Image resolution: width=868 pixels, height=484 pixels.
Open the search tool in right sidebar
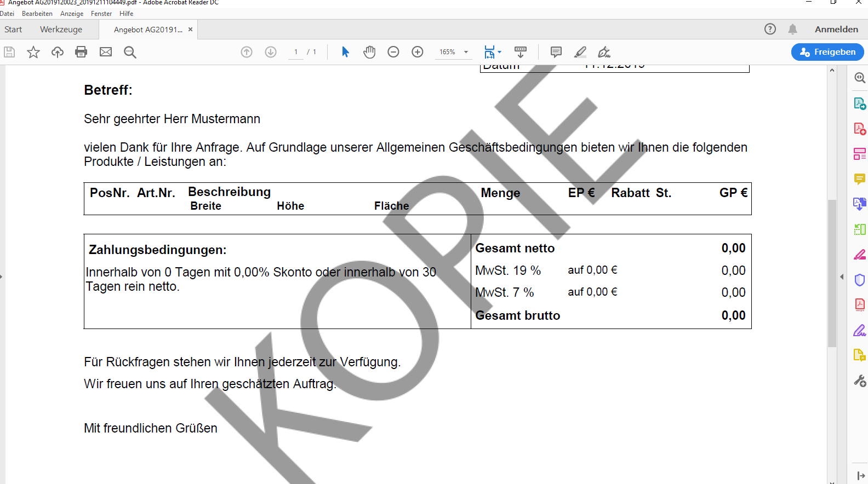(x=860, y=78)
